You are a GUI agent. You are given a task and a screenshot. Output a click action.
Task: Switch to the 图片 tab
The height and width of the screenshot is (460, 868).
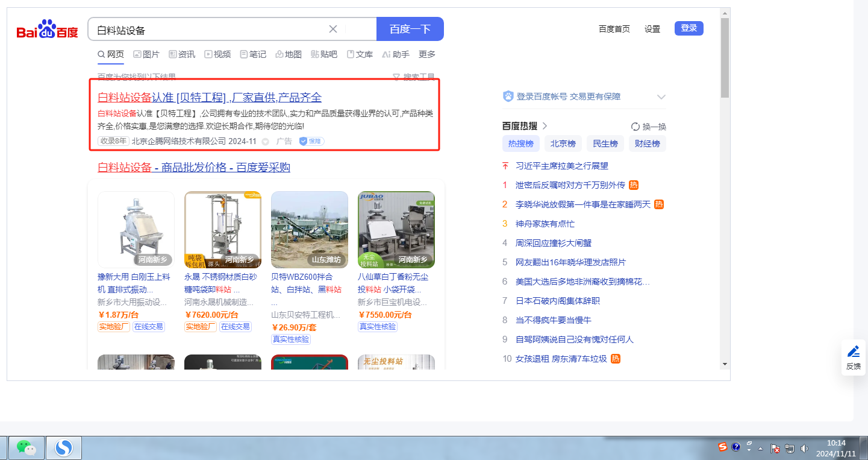(x=146, y=54)
